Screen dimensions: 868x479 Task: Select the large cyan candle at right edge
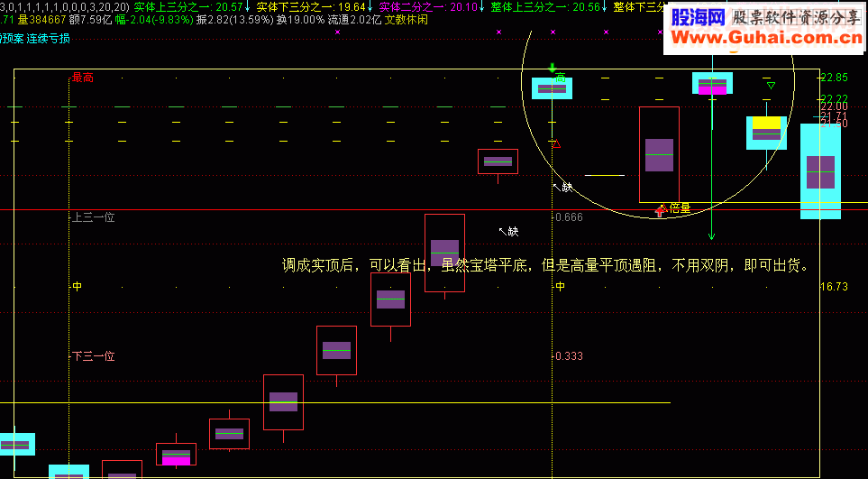[x=820, y=171]
